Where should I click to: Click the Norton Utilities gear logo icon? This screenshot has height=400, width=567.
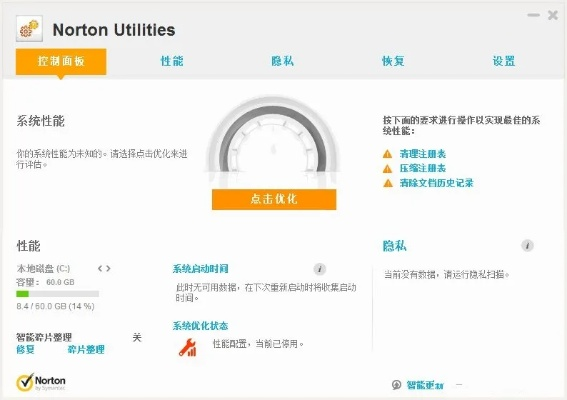(x=29, y=29)
